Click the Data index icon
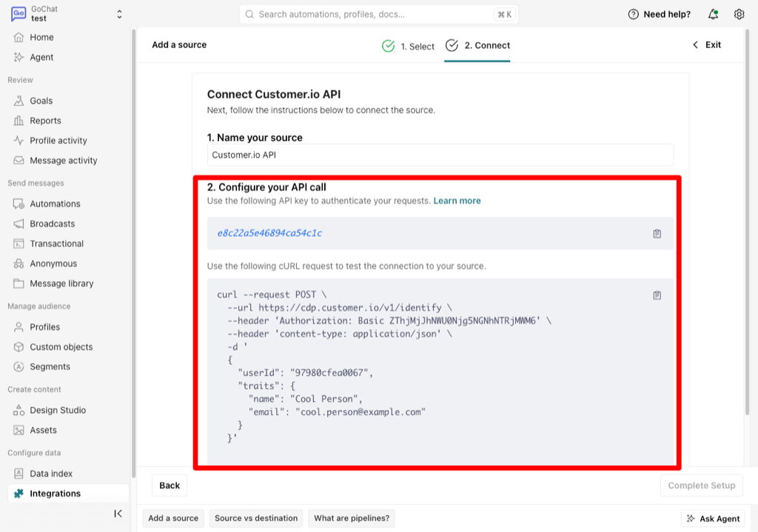Image resolution: width=758 pixels, height=532 pixels. [x=19, y=474]
